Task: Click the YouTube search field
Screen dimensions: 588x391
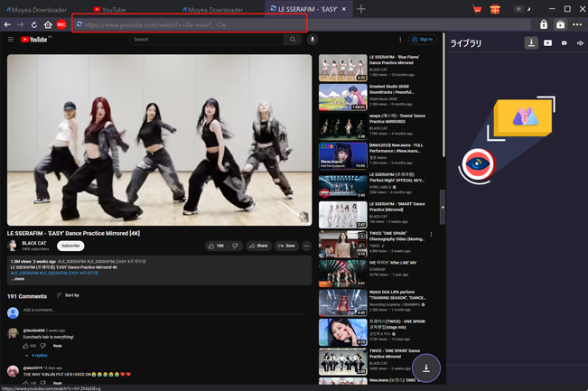Action: coord(206,40)
